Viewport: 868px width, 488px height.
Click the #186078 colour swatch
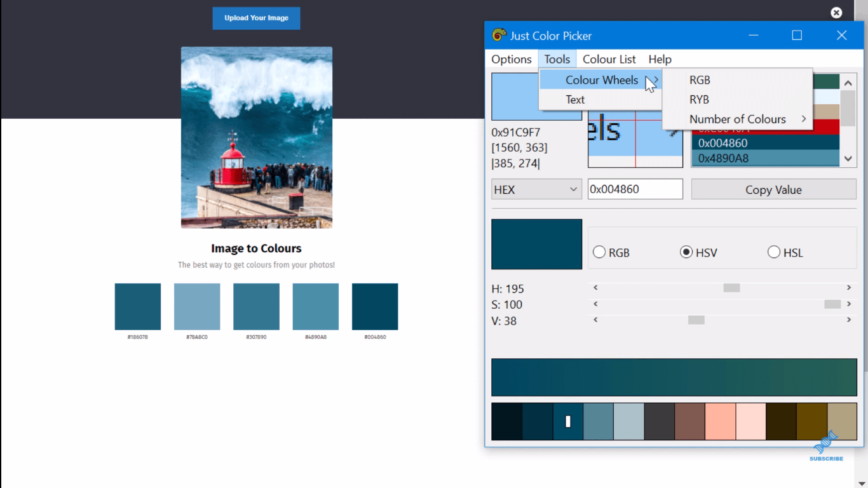click(138, 307)
